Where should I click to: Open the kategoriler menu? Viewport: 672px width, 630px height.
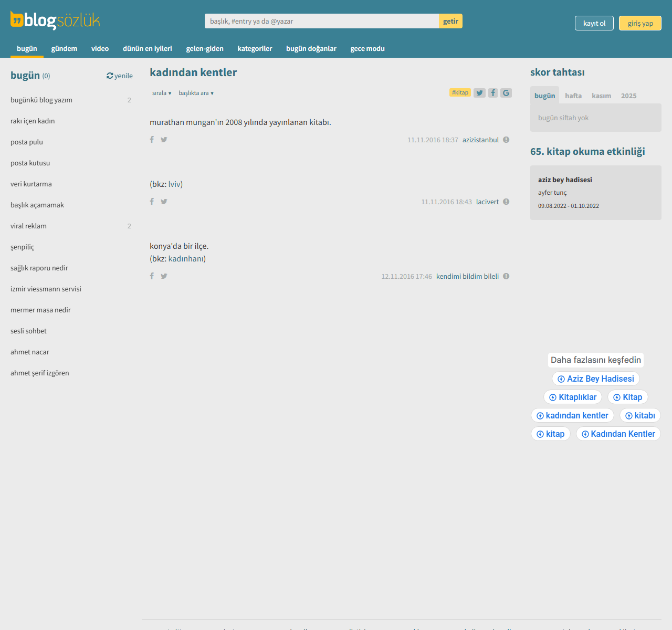(255, 48)
